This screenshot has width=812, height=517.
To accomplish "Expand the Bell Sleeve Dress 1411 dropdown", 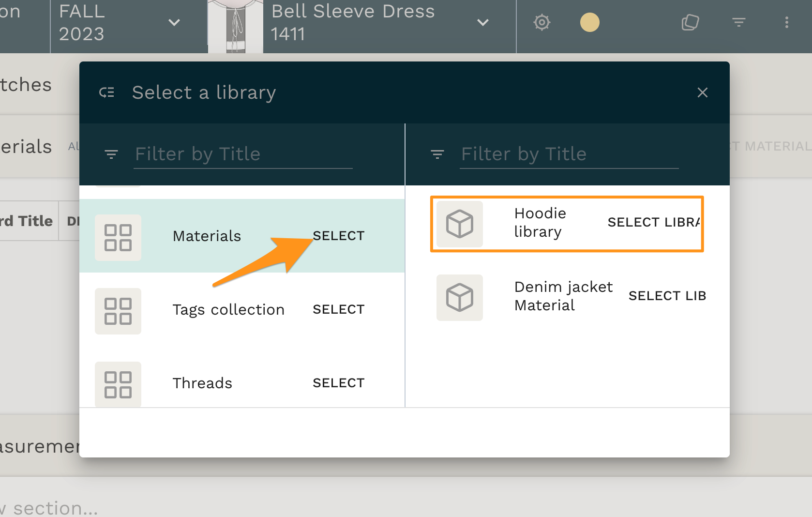I will (x=482, y=22).
